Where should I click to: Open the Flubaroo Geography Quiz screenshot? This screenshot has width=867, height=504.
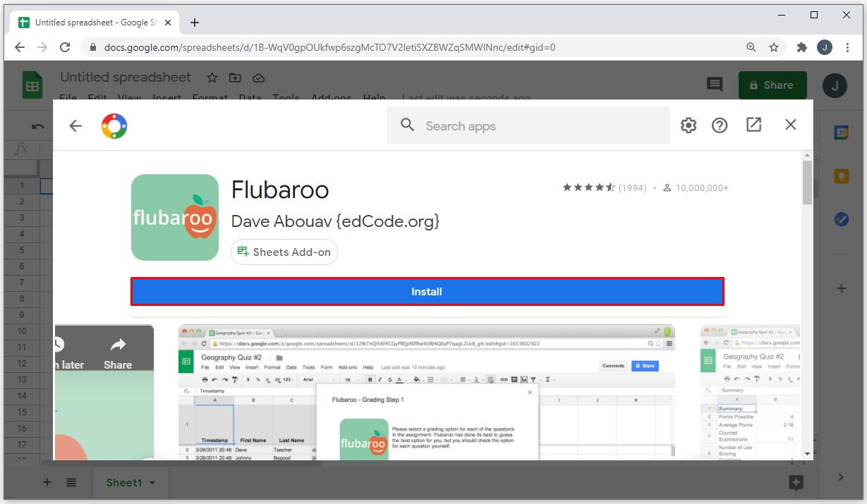(426, 392)
